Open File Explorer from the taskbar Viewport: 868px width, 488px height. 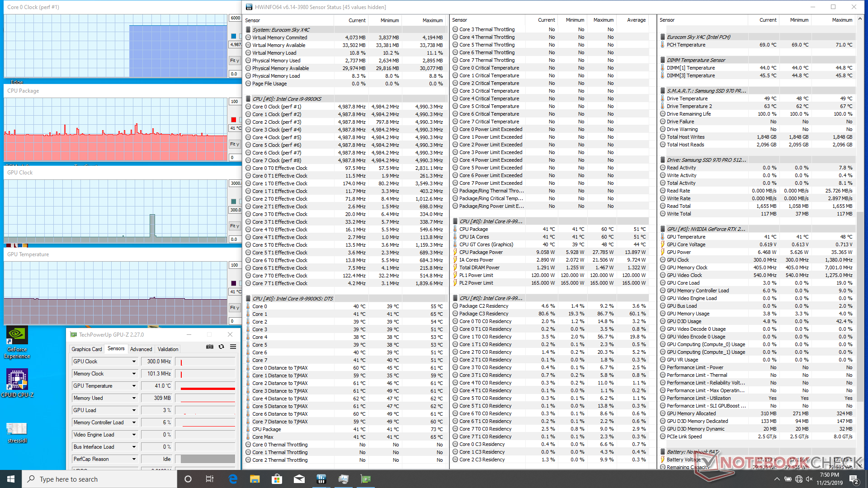(255, 479)
